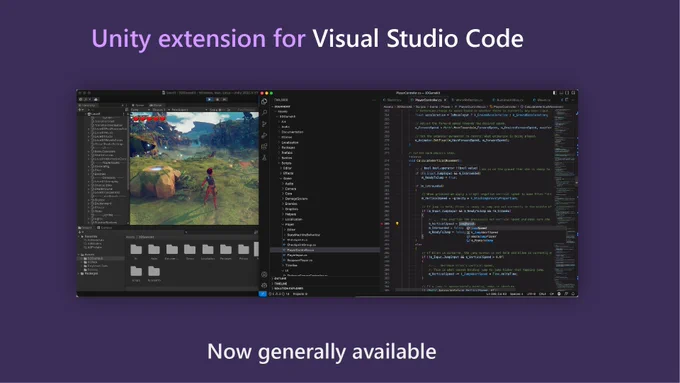Open the Console tab in Unity
Image resolution: width=680 pixels, height=383 pixels.
(104, 228)
